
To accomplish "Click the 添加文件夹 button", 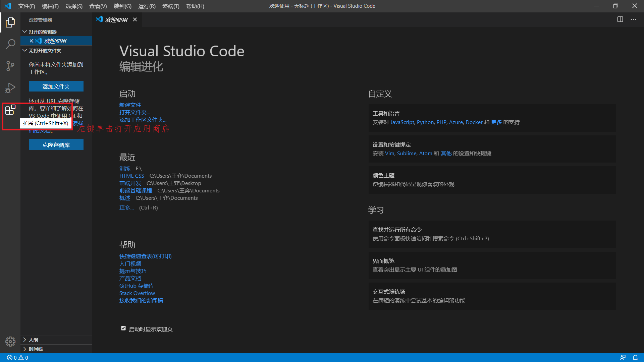I will tap(56, 86).
